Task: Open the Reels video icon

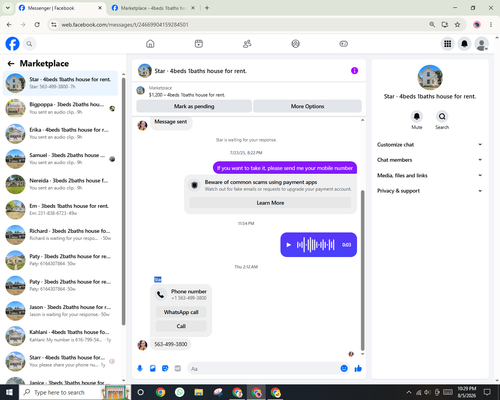Action: point(199,44)
